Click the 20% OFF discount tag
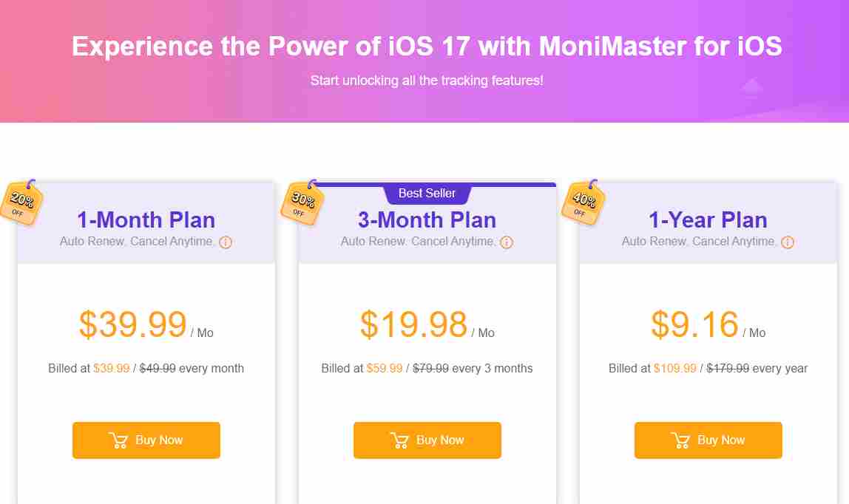The image size is (849, 504). point(22,201)
